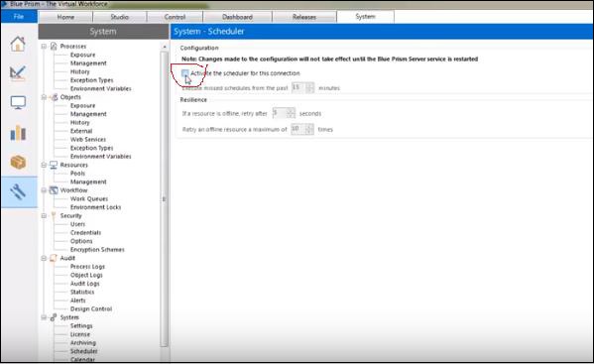Select Process Logs under Audit
594x364 pixels.
click(x=87, y=266)
